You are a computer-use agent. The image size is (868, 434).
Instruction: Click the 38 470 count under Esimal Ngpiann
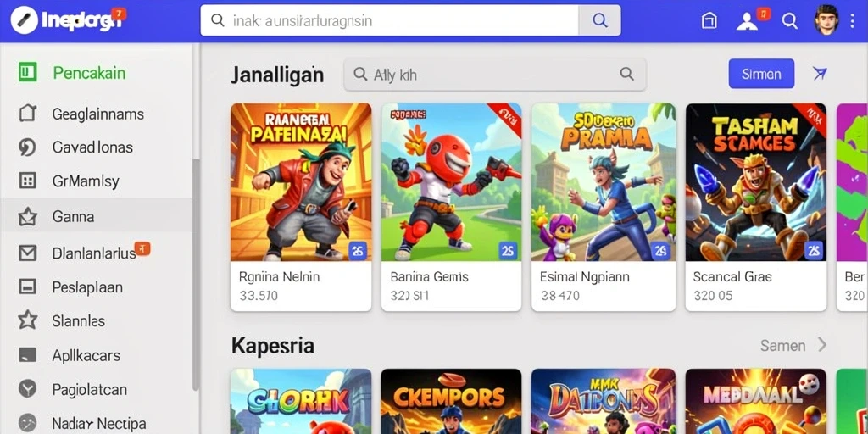click(560, 296)
